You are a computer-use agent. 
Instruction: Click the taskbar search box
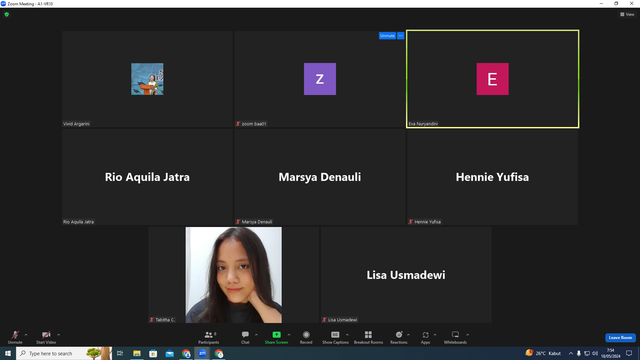click(64, 353)
